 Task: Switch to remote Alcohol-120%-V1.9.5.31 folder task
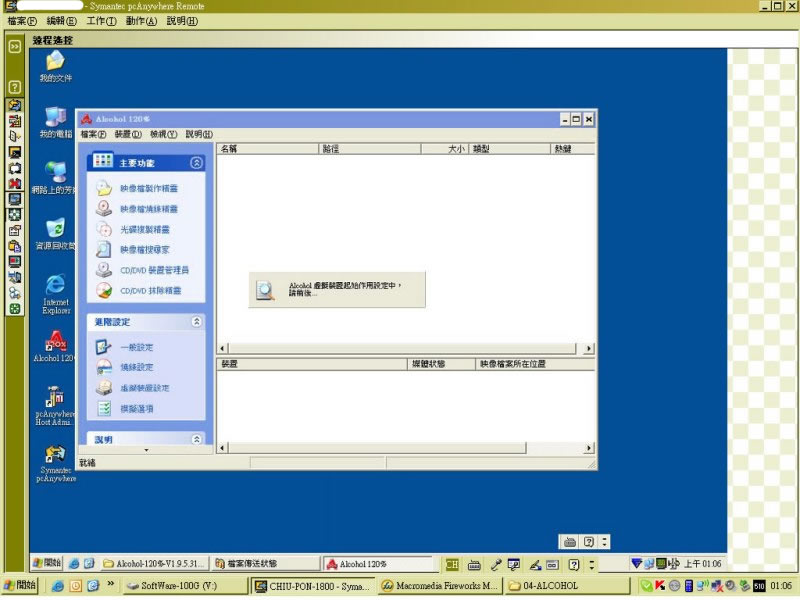coord(155,564)
